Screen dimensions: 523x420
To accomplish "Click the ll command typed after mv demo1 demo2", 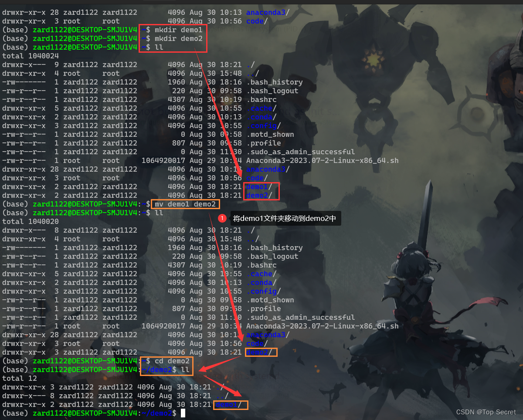I will (x=159, y=213).
